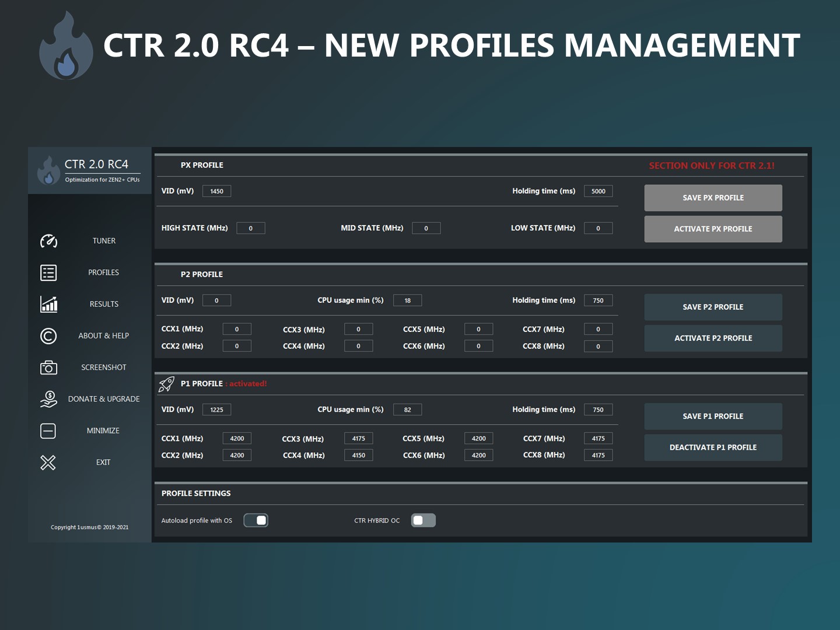Viewport: 840px width, 630px height.
Task: Click SAVE PX PROFILE button
Action: pyautogui.click(x=713, y=198)
